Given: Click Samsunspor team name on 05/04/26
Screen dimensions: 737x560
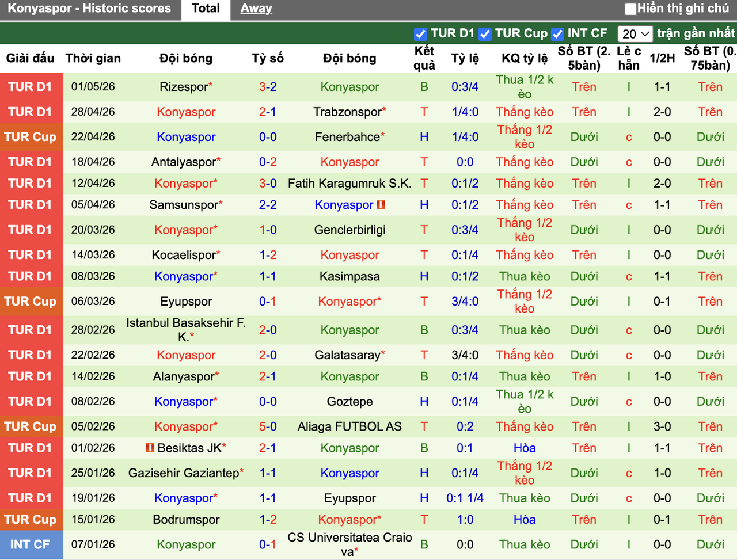Looking at the screenshot, I should point(184,205).
